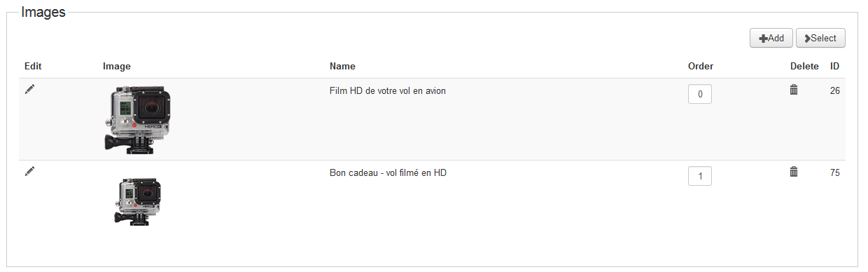The height and width of the screenshot is (272, 868).
Task: Open the second smaller GoPro thumbnail
Action: [137, 200]
